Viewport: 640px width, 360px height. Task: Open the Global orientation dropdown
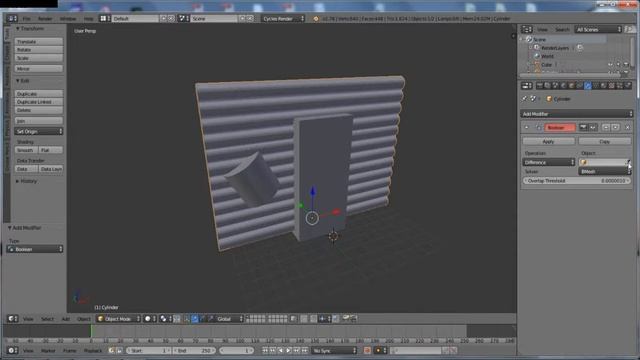pyautogui.click(x=229, y=319)
